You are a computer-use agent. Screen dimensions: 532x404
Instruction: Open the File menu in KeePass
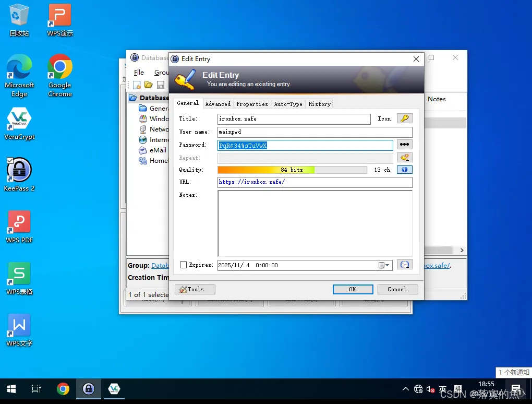coord(139,73)
